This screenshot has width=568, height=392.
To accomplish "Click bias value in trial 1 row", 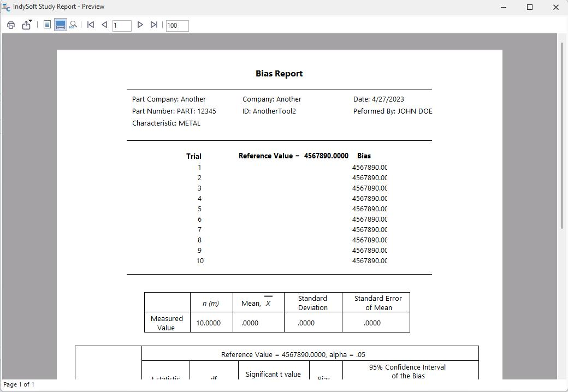I will pyautogui.click(x=370, y=167).
